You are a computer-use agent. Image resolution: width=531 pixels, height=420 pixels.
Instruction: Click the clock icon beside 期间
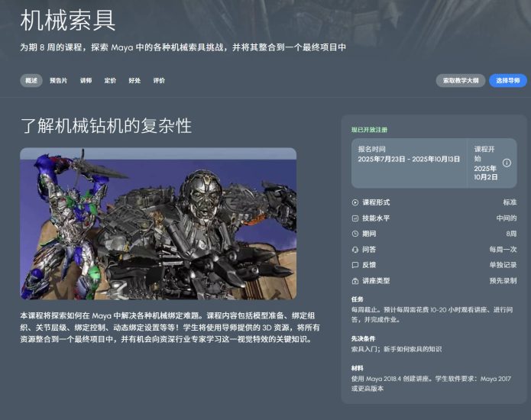tap(355, 234)
